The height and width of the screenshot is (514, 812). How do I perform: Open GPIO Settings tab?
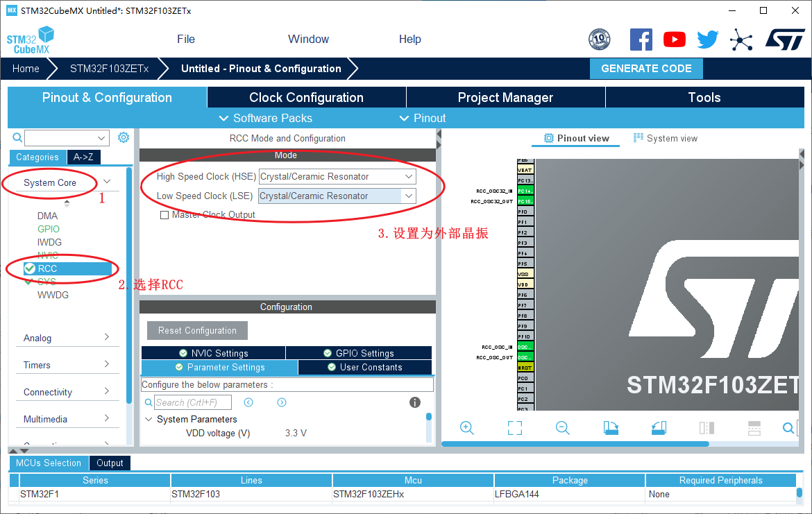tap(359, 353)
